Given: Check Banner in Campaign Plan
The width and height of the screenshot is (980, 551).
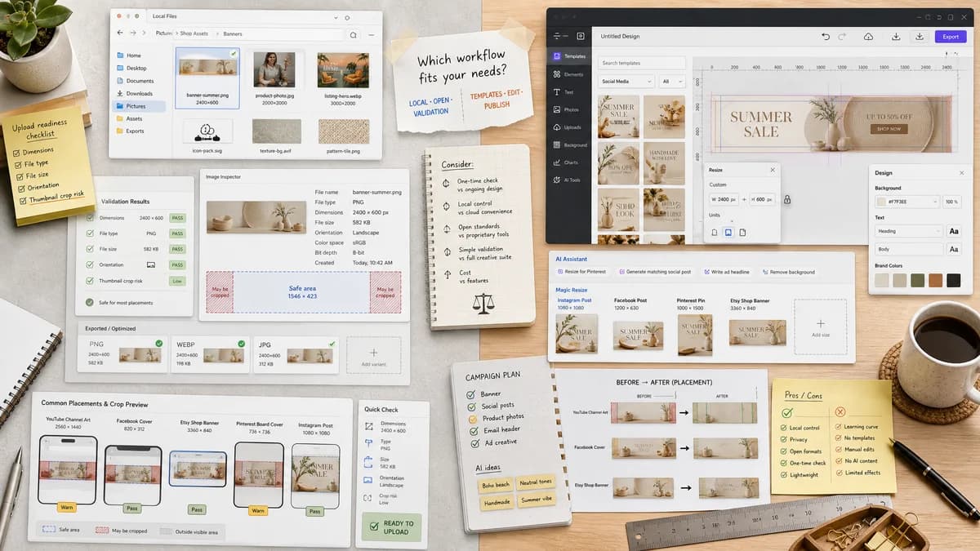Looking at the screenshot, I should [x=470, y=394].
